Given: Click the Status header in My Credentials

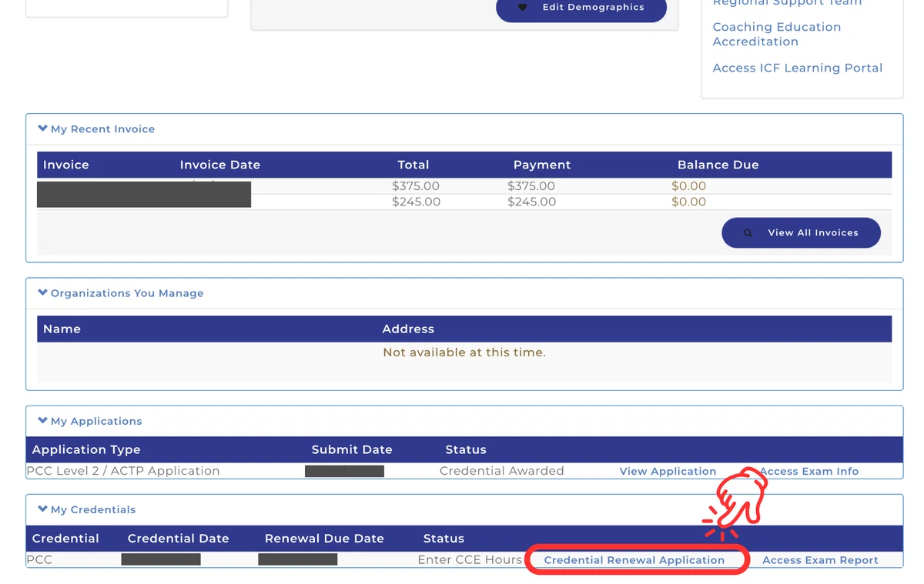Looking at the screenshot, I should [x=444, y=538].
